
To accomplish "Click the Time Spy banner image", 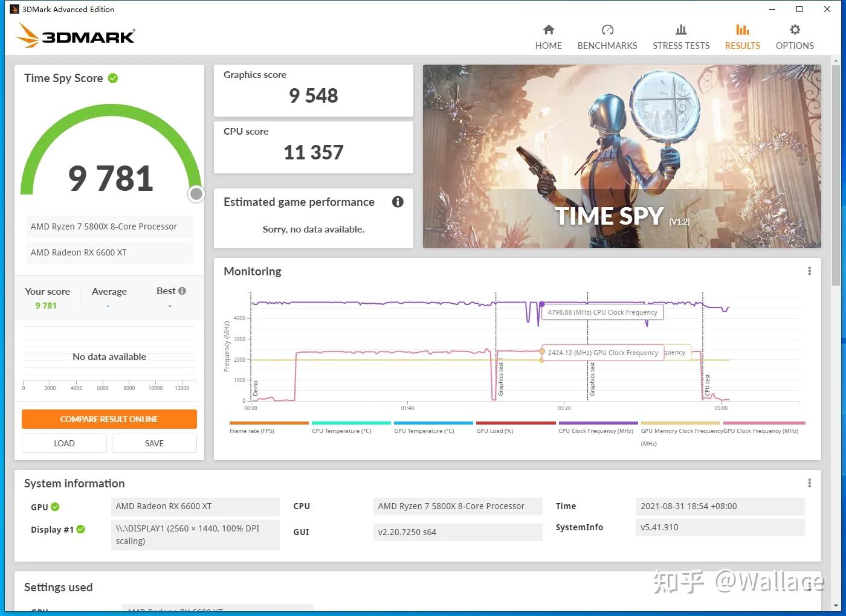I will pyautogui.click(x=621, y=156).
